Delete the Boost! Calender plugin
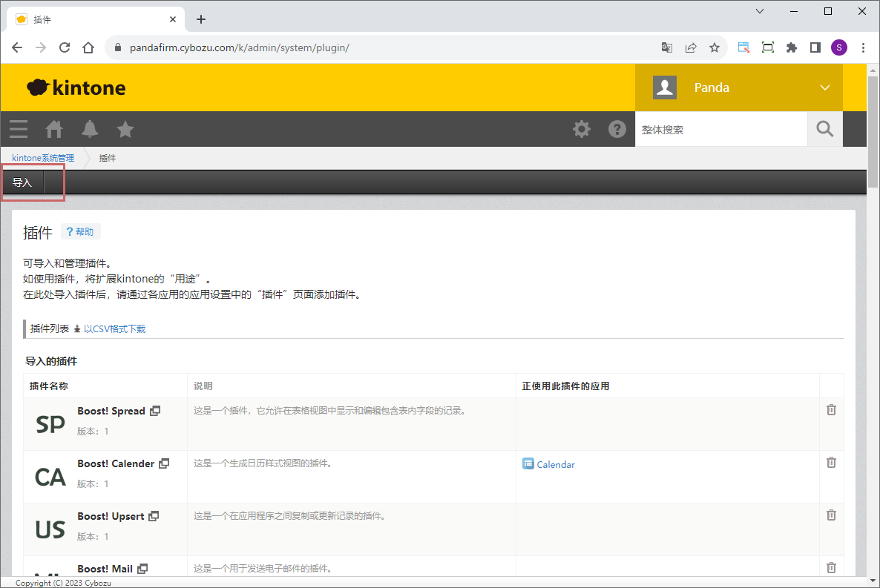This screenshot has height=588, width=880. [831, 462]
